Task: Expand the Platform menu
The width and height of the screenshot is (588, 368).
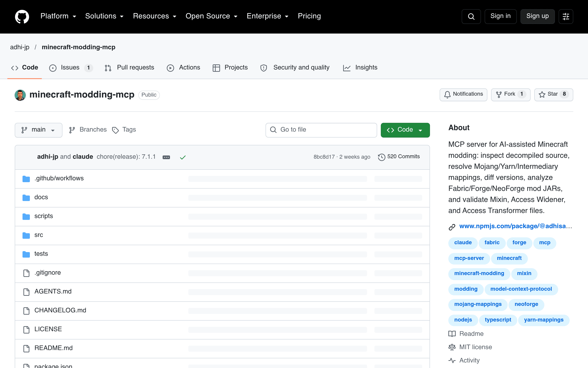Action: click(x=58, y=16)
